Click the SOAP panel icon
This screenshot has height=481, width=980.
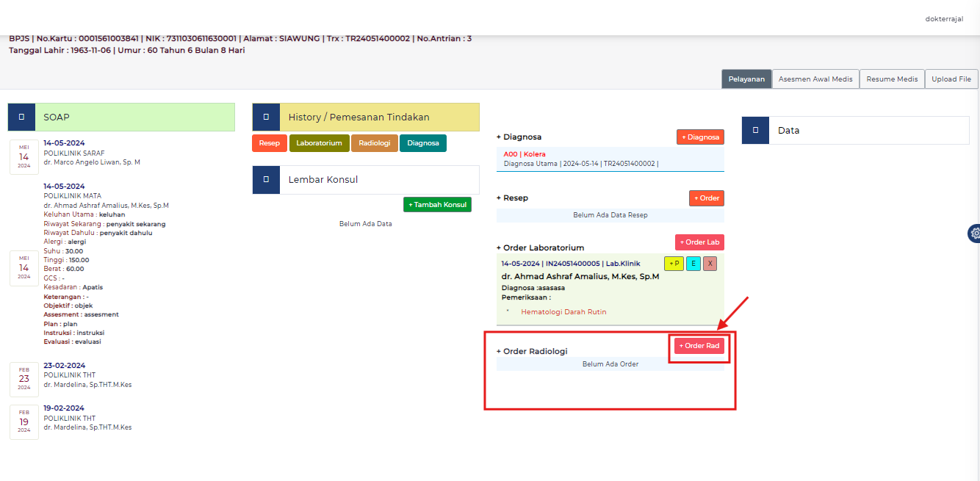[21, 117]
